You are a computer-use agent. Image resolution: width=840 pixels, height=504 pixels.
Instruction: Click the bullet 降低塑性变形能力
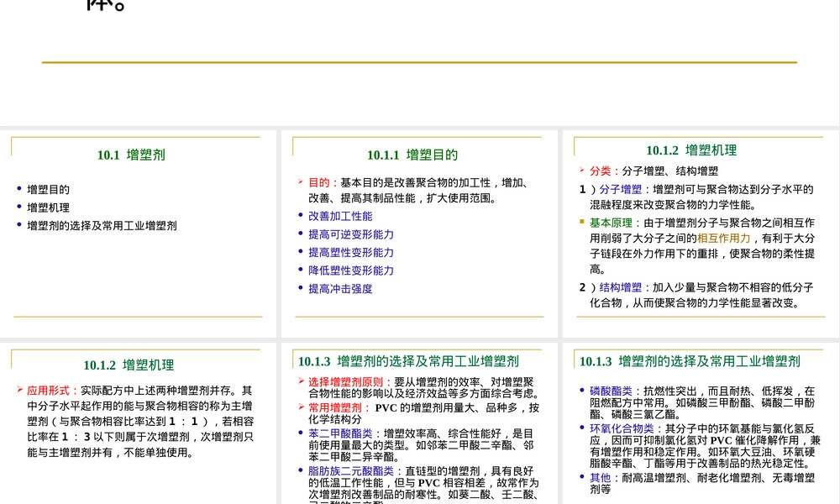351,271
